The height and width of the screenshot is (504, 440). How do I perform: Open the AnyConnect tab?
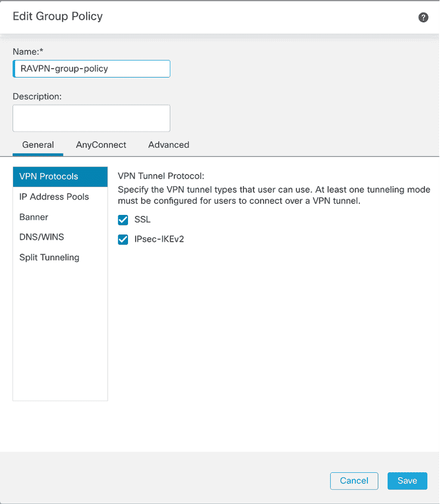coord(101,145)
